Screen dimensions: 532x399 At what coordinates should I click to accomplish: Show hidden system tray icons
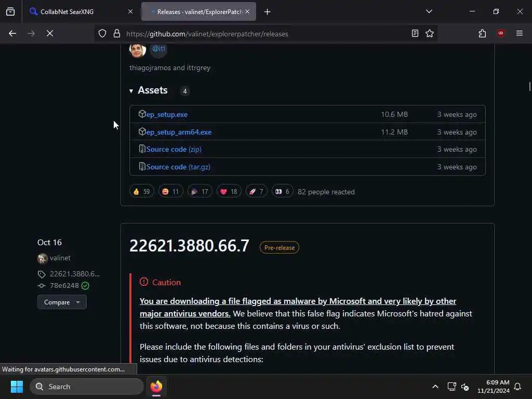[435, 387]
